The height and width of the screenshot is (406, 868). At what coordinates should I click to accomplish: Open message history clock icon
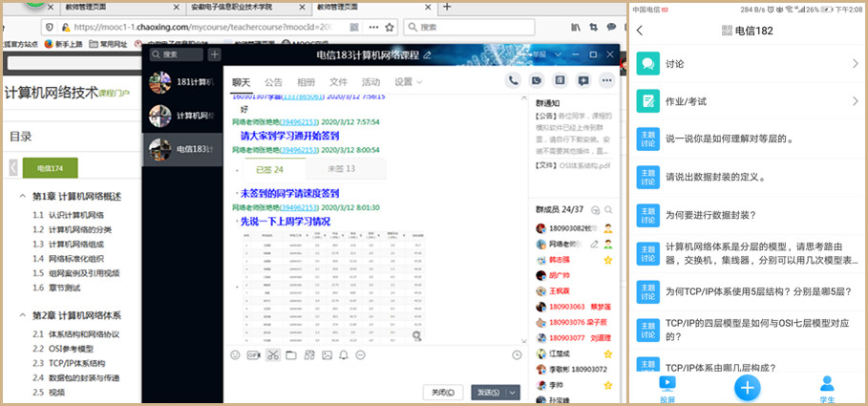[517, 355]
